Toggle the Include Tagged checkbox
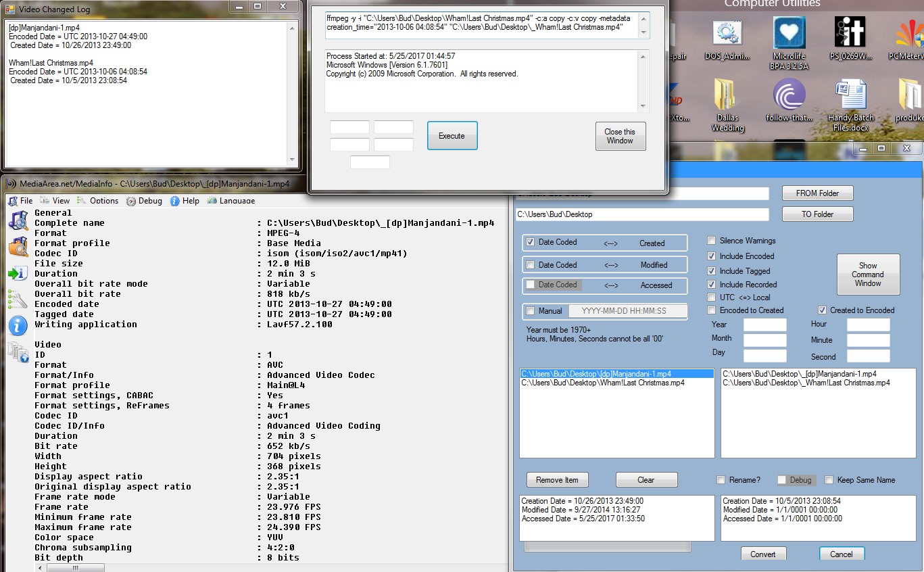The height and width of the screenshot is (572, 924). point(712,271)
